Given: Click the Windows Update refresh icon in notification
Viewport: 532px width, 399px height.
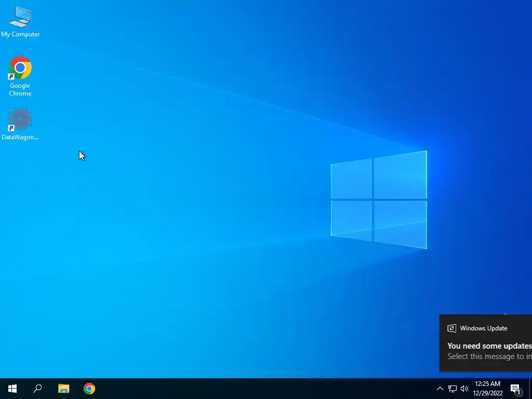Looking at the screenshot, I should [451, 328].
